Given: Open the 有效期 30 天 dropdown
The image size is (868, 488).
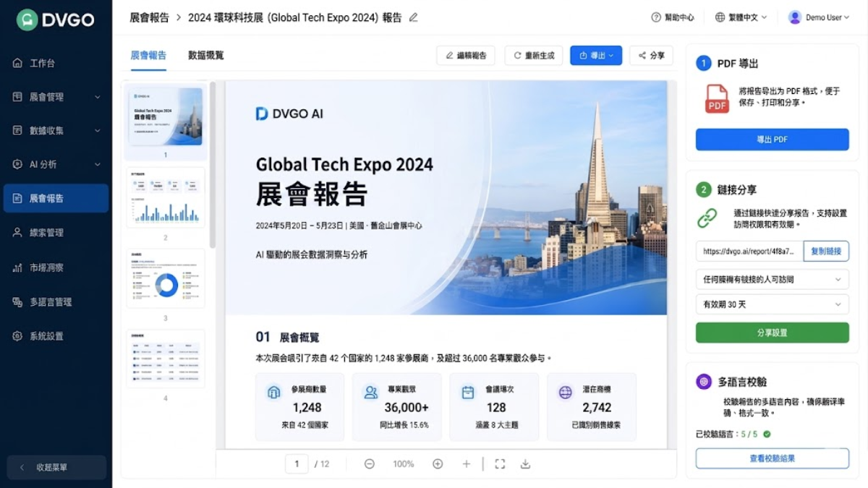Looking at the screenshot, I should click(x=773, y=304).
